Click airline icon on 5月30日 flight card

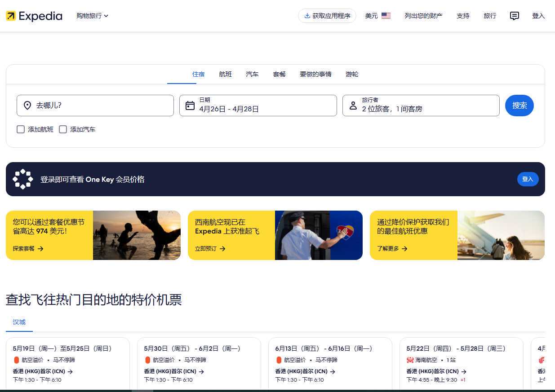click(x=147, y=360)
